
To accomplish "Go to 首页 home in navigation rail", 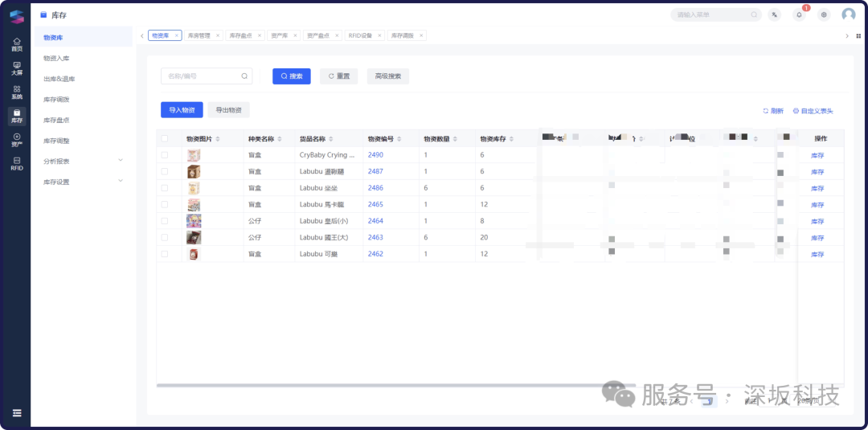I will [x=17, y=44].
